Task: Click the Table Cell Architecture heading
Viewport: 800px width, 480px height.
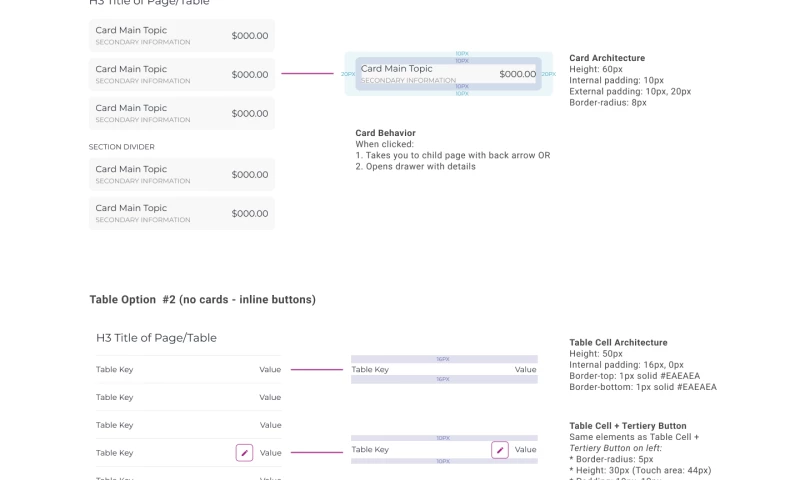Action: pos(618,342)
